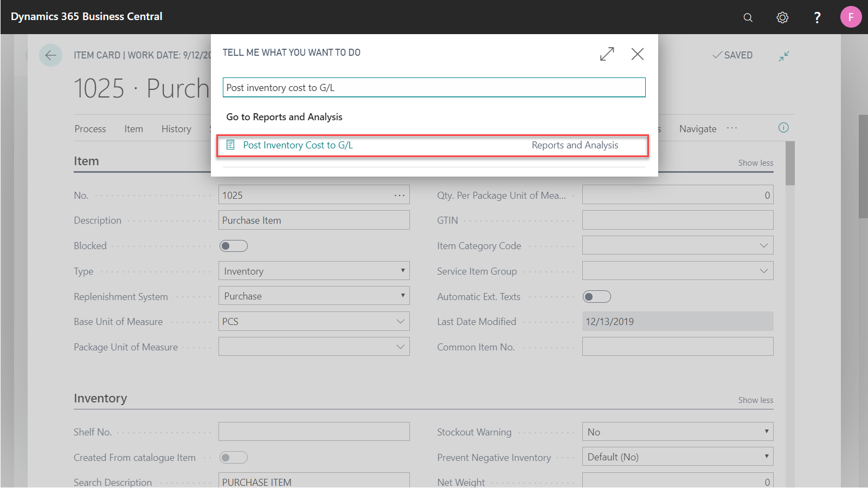The image size is (868, 488).
Task: Toggle the Automatic Ext. Texts switch
Action: 596,296
